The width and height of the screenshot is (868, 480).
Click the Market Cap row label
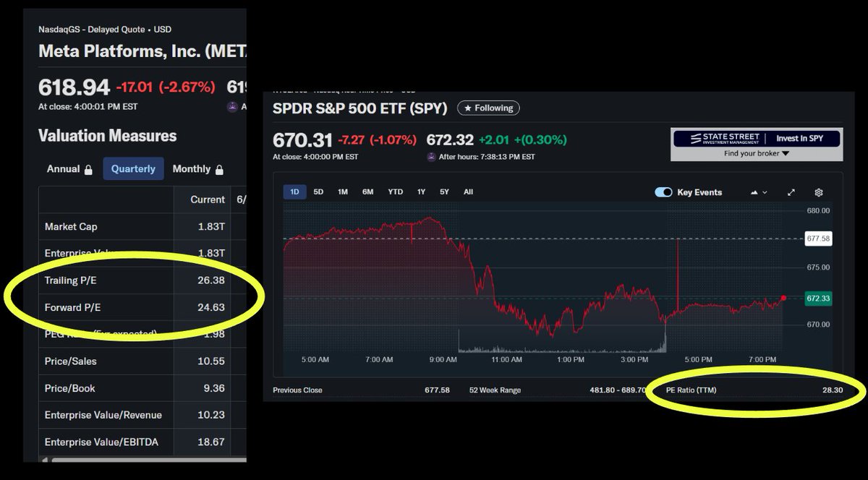pos(71,226)
